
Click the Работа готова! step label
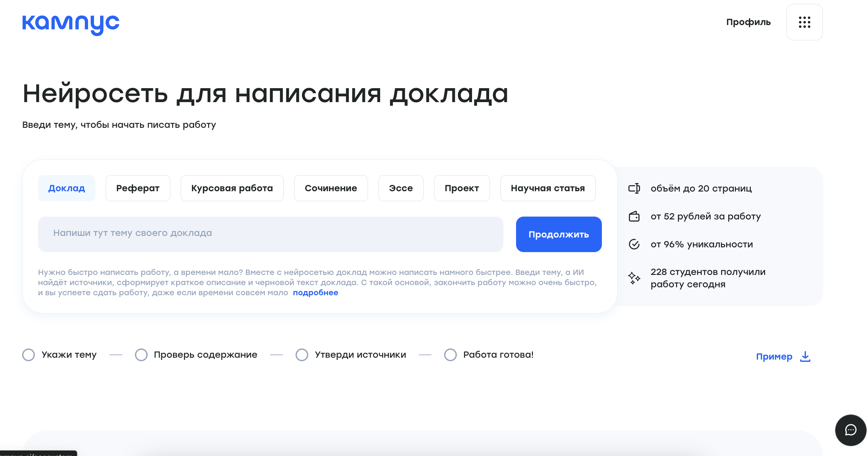point(498,355)
